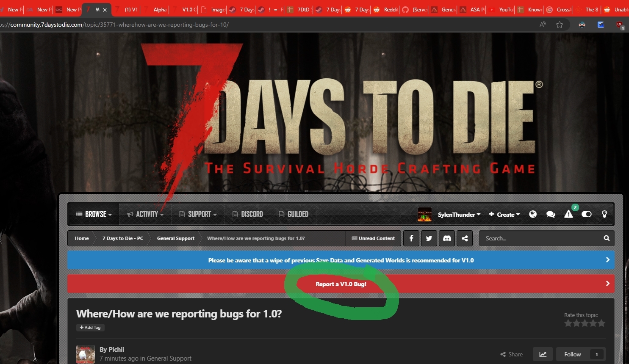
Task: Click the share icon beside Discord button
Action: click(465, 238)
